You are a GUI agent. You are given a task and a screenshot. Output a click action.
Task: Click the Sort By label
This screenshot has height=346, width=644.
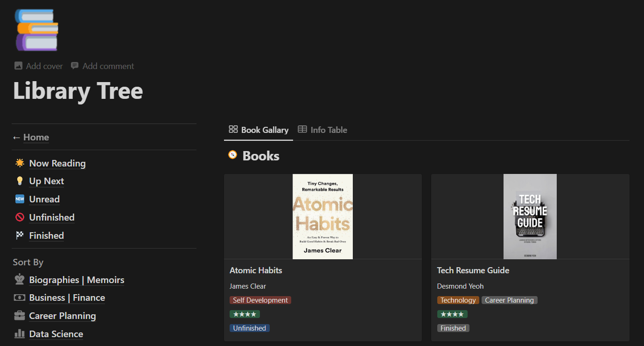[x=28, y=263]
